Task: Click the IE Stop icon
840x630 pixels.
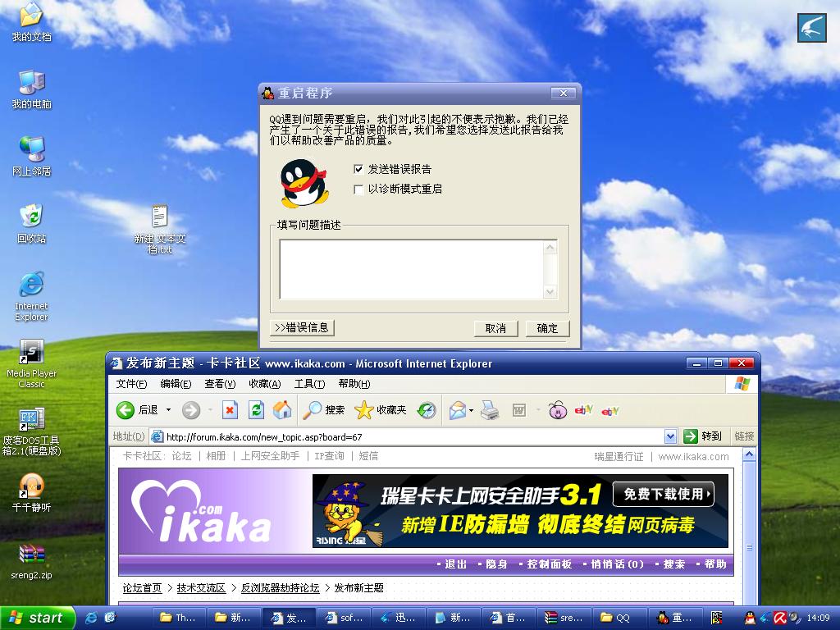Action: click(x=230, y=410)
